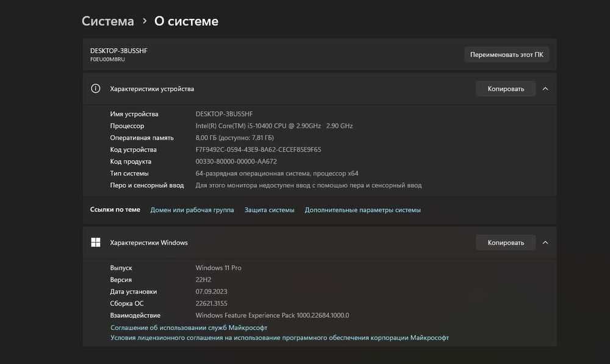Select the install date 07.09.2023
Screen dimensions: 610x364
tap(211, 291)
